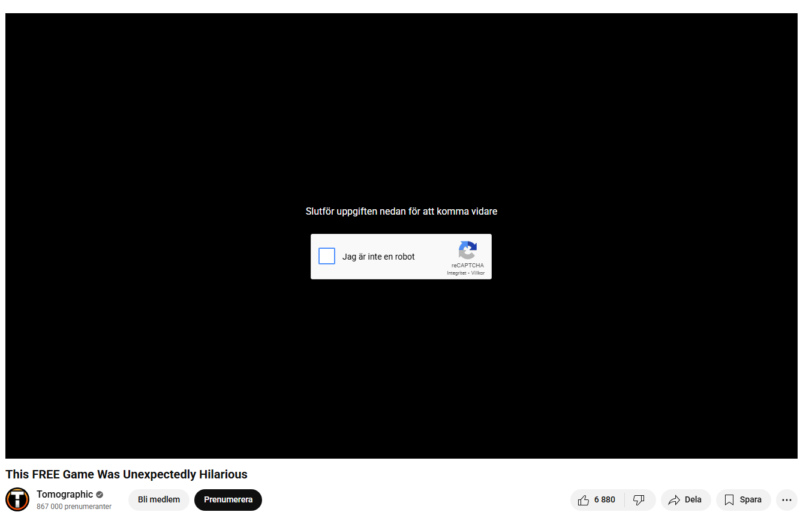Check the "Jag är inte en robot" checkbox
The width and height of the screenshot is (812, 518).
click(x=327, y=256)
